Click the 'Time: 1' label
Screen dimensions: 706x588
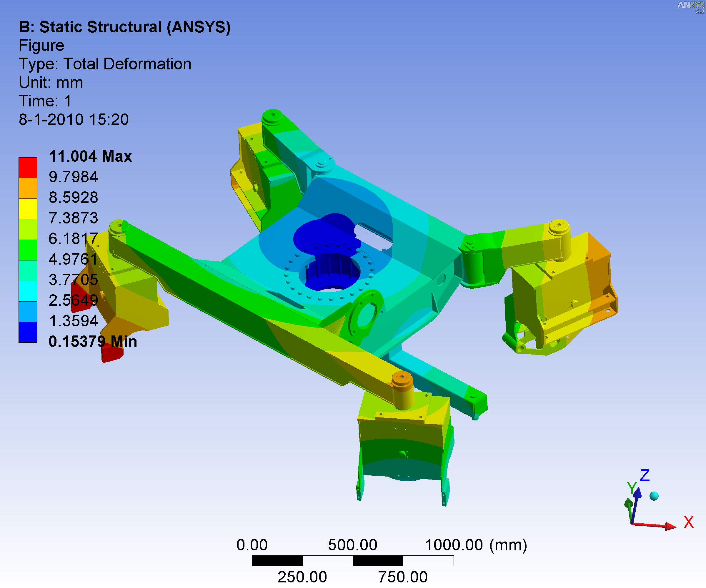45,101
